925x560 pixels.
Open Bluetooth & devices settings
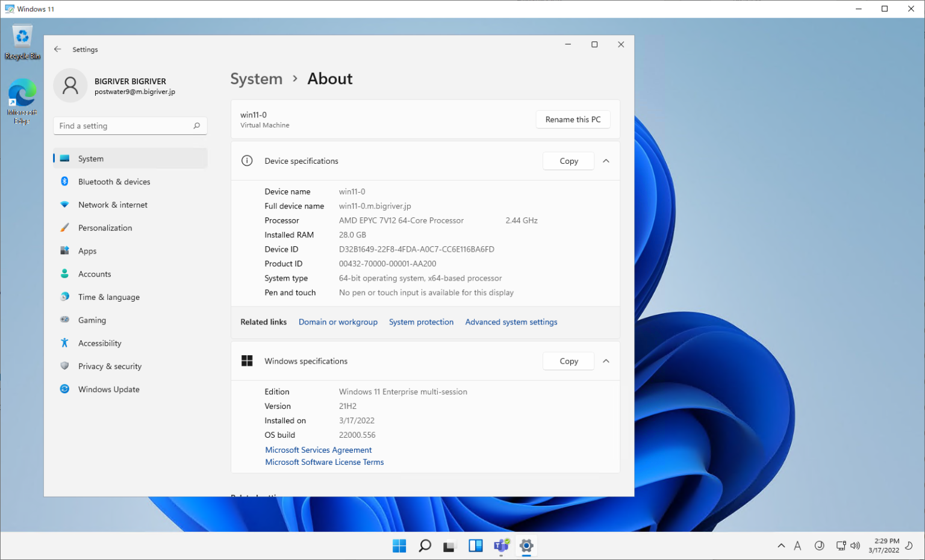pyautogui.click(x=114, y=181)
